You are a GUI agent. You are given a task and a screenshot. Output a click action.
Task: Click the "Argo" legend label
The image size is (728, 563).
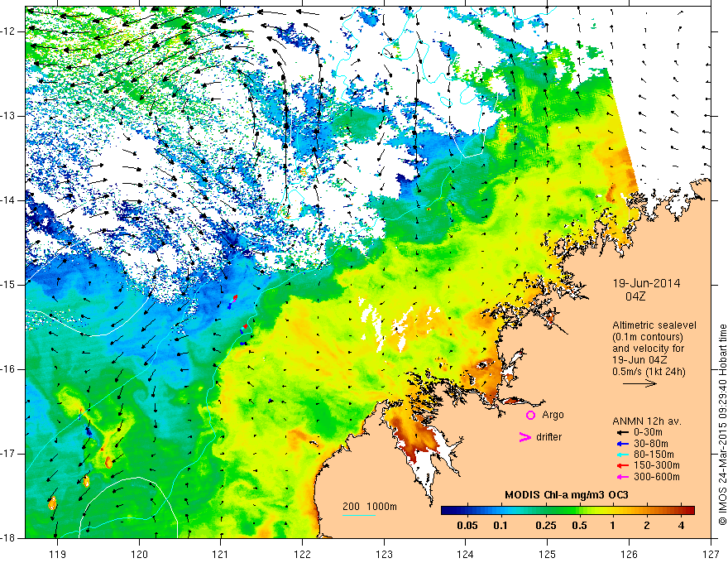tap(553, 415)
